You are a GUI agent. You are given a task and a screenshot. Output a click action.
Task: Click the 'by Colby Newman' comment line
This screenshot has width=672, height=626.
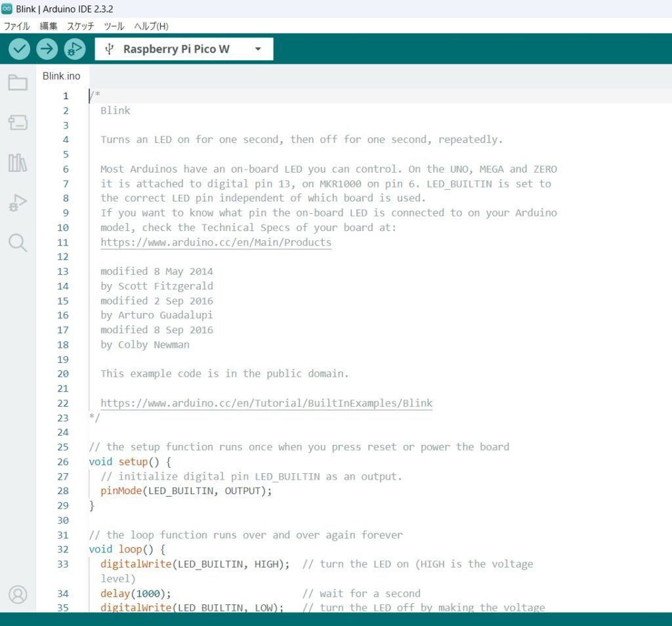tap(145, 345)
